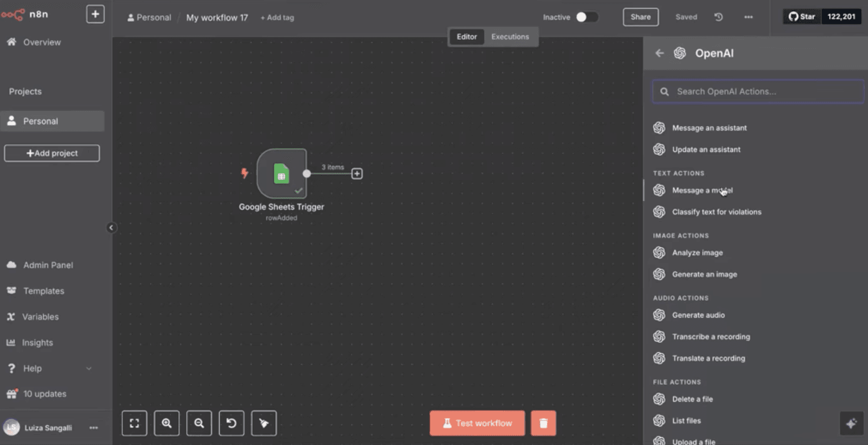The height and width of the screenshot is (445, 868).
Task: Toggle workflow Inactive switch
Action: (587, 17)
